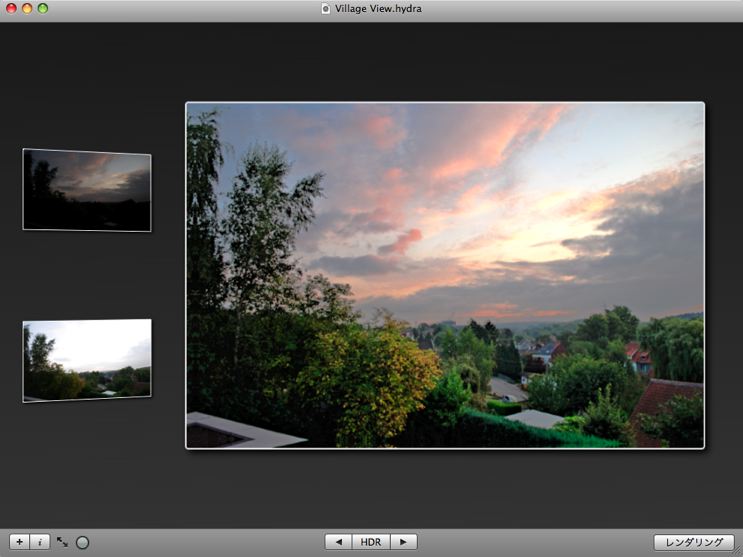The image size is (743, 557).
Task: Toggle full screen with diagonal arrows icon
Action: coord(62,542)
